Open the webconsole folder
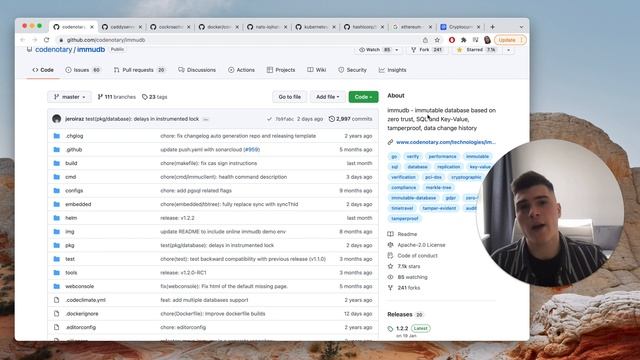The width and height of the screenshot is (640, 360). [x=80, y=286]
